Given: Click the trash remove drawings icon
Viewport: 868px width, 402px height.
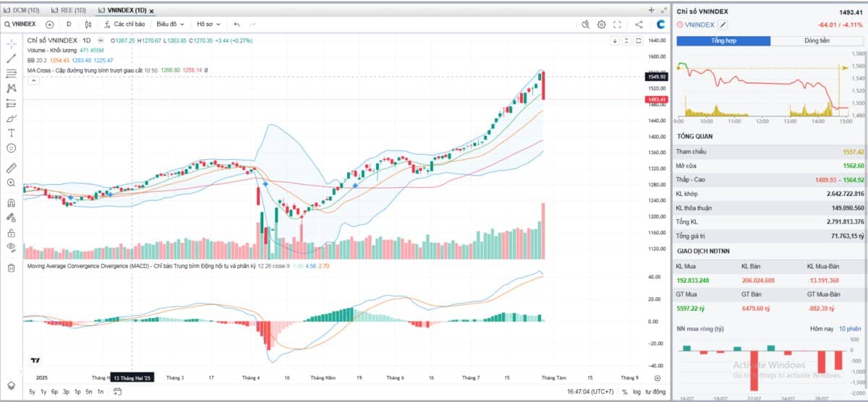Looking at the screenshot, I should pos(12,268).
